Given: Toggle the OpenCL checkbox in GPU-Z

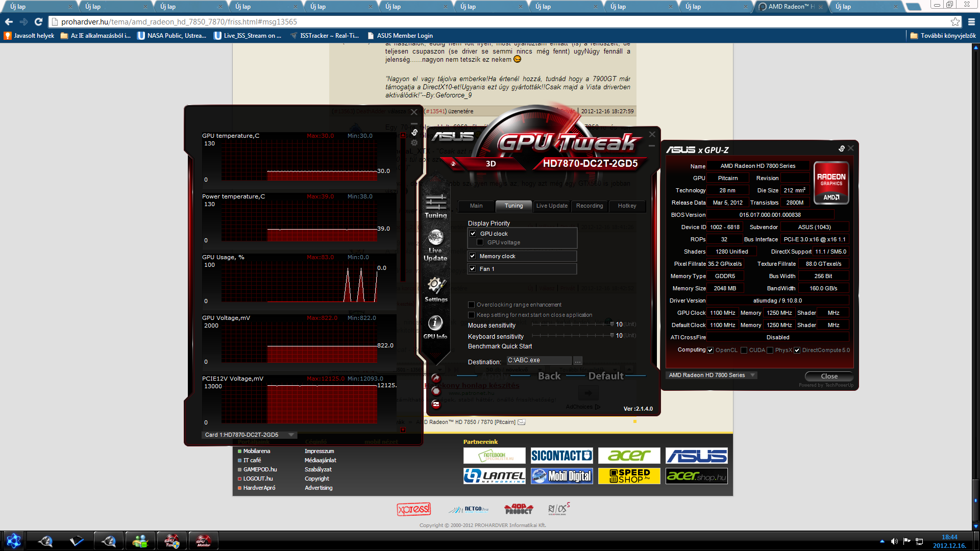Looking at the screenshot, I should tap(710, 350).
